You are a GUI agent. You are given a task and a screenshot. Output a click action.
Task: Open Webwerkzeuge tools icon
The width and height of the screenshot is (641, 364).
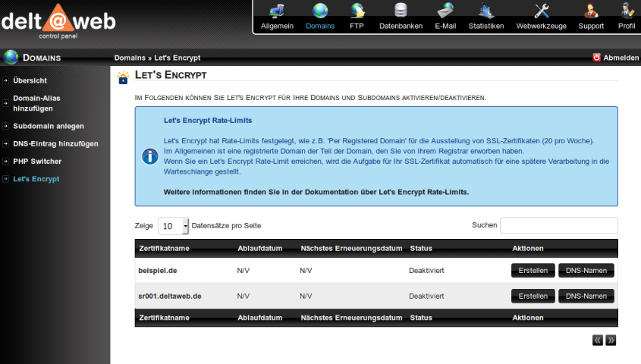pyautogui.click(x=541, y=11)
